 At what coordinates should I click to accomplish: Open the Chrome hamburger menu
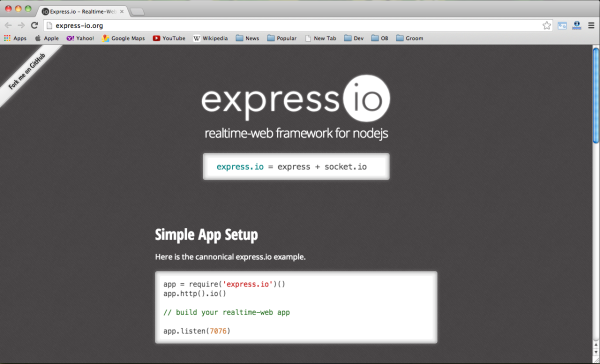tap(591, 25)
